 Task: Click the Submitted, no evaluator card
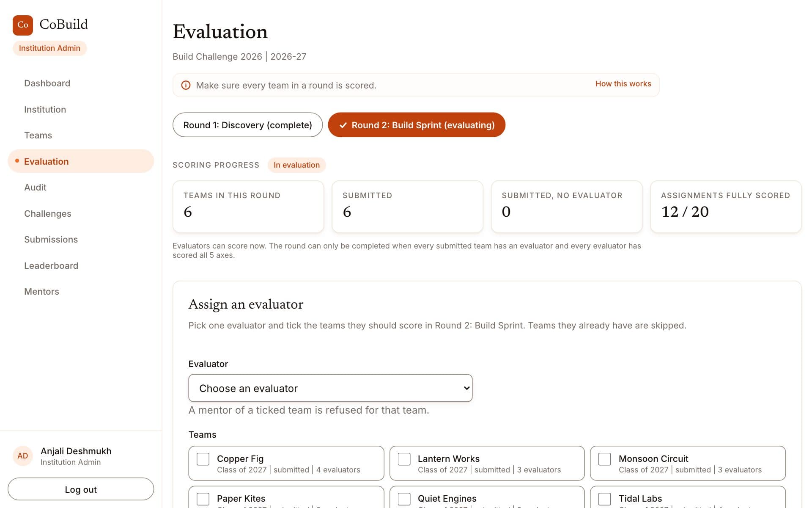tap(567, 207)
